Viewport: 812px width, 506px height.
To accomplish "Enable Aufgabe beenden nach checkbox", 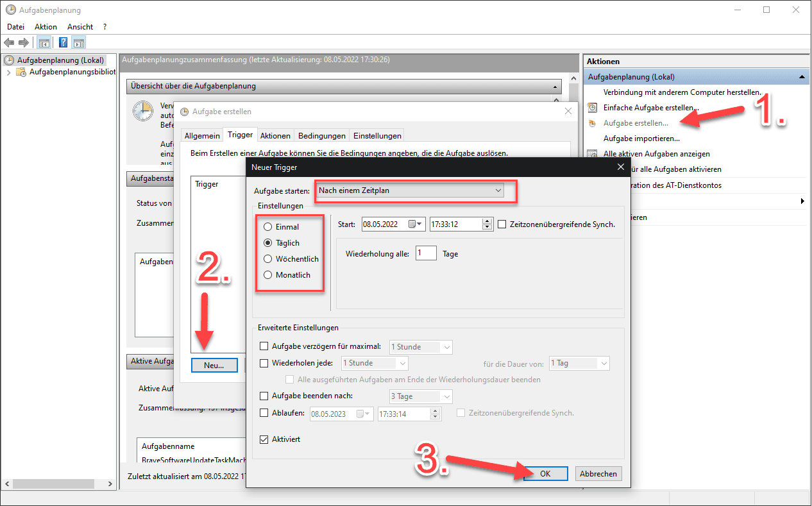I will [264, 396].
